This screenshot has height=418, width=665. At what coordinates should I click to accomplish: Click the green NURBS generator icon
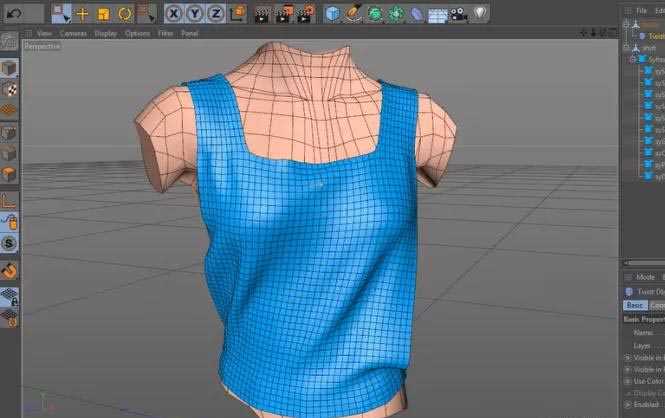375,14
